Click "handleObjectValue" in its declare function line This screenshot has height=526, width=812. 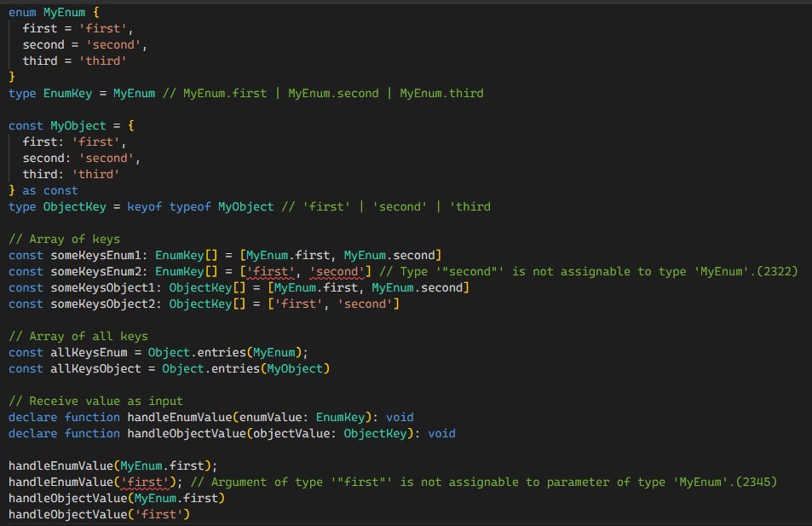(187, 433)
